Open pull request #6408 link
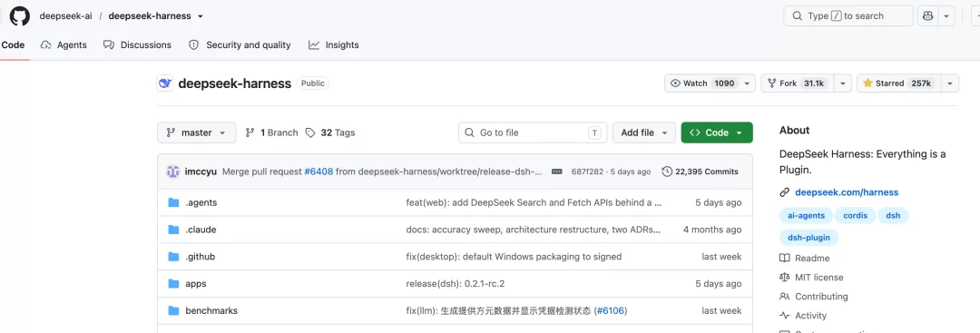This screenshot has height=333, width=980. [318, 171]
